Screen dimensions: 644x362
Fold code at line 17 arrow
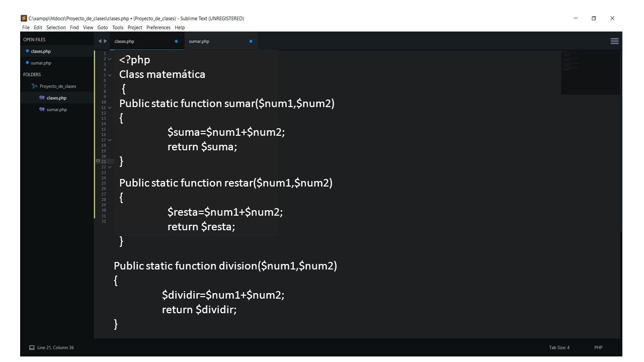pos(110,140)
